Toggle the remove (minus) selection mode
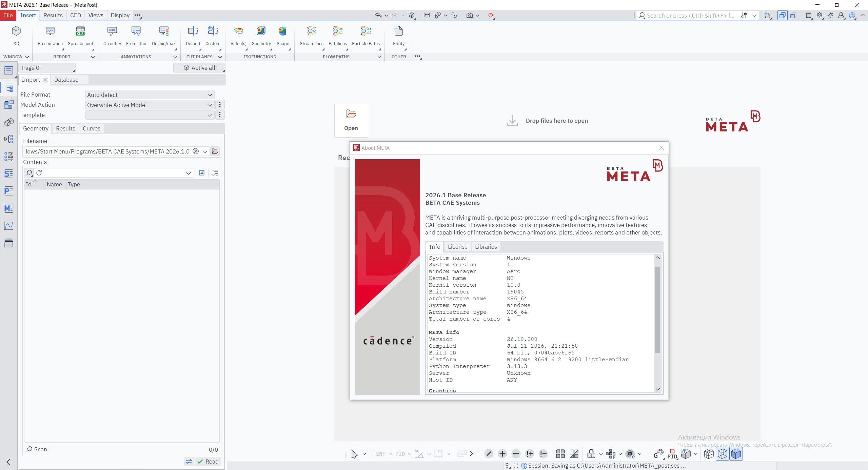This screenshot has height=470, width=868. 516,454
